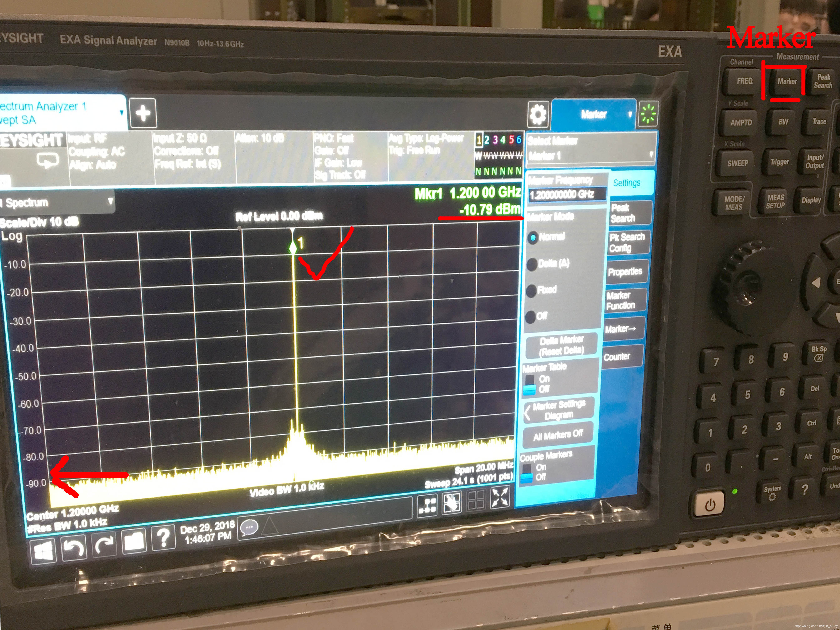Click the Marker Frequency input field

pyautogui.click(x=567, y=194)
